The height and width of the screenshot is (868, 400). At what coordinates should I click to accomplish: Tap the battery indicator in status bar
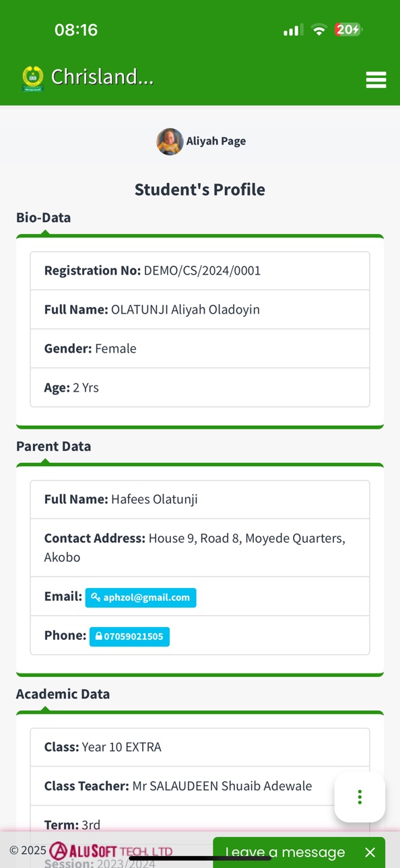coord(348,30)
